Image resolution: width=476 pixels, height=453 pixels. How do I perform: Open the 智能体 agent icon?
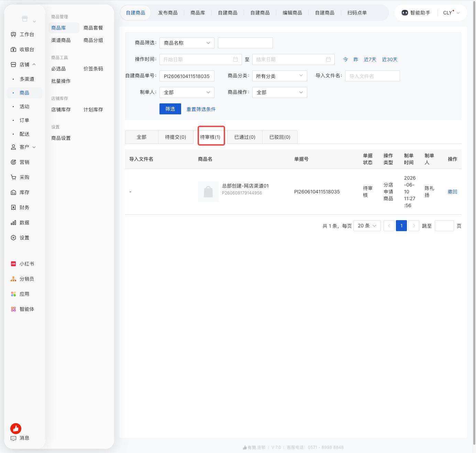(13, 309)
